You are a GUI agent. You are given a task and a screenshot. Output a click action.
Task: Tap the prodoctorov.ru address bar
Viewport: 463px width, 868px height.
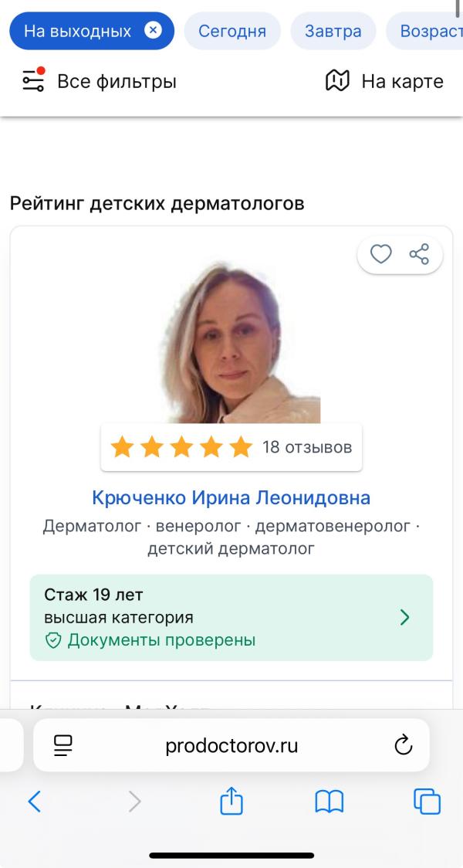(x=231, y=744)
